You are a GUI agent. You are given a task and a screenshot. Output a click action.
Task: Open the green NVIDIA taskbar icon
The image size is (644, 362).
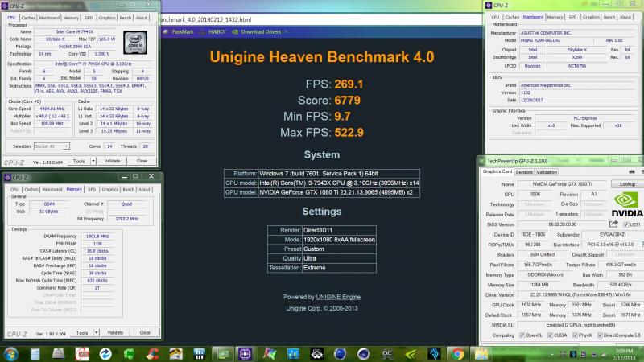pos(411,353)
